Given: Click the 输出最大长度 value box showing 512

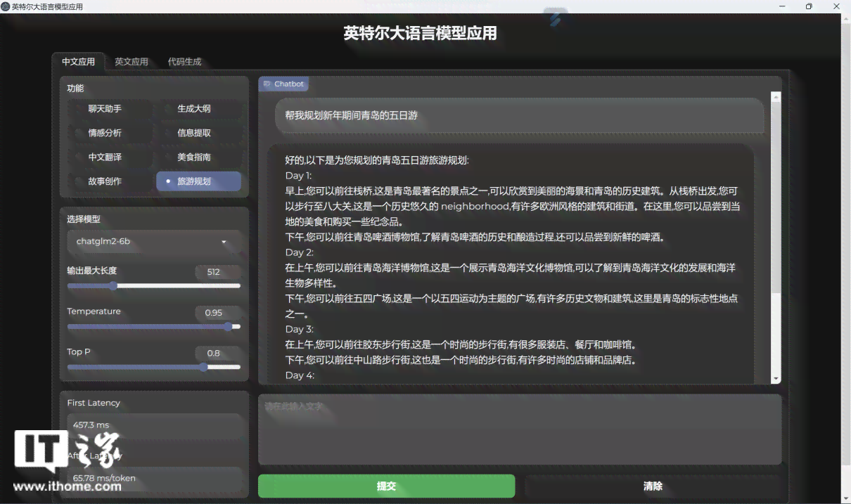Looking at the screenshot, I should point(217,272).
